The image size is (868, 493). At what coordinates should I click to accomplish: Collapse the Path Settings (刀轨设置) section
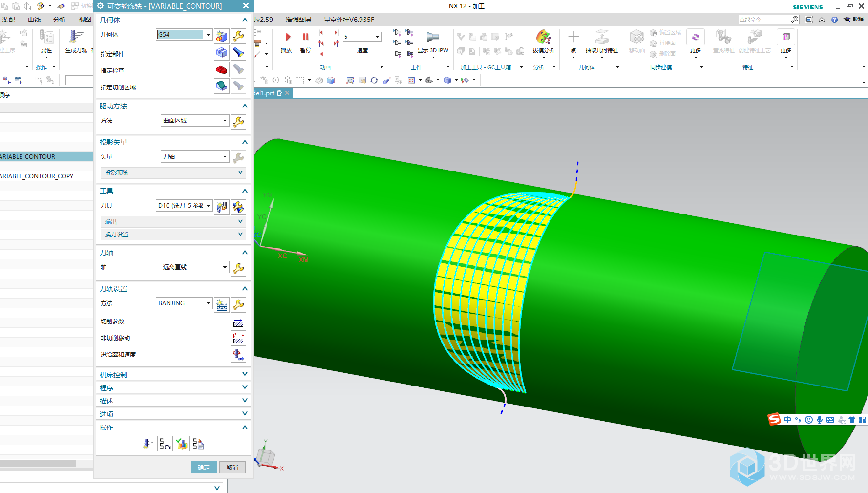coord(173,289)
